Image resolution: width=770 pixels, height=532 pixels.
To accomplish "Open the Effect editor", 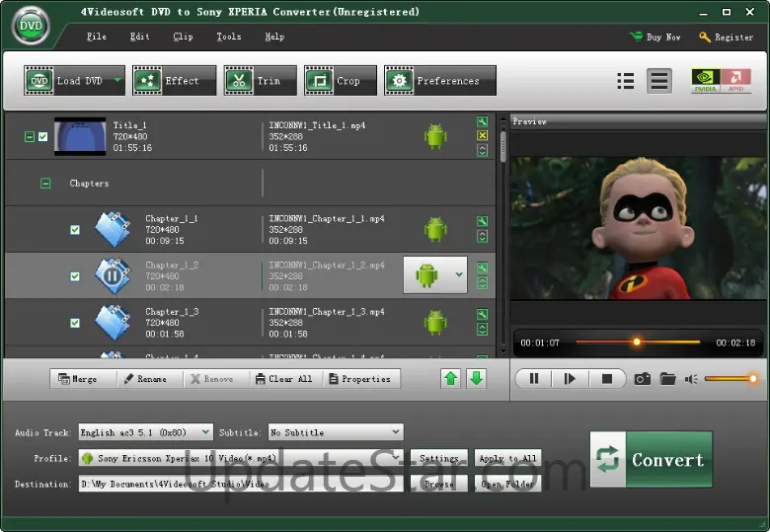I will pos(175,81).
